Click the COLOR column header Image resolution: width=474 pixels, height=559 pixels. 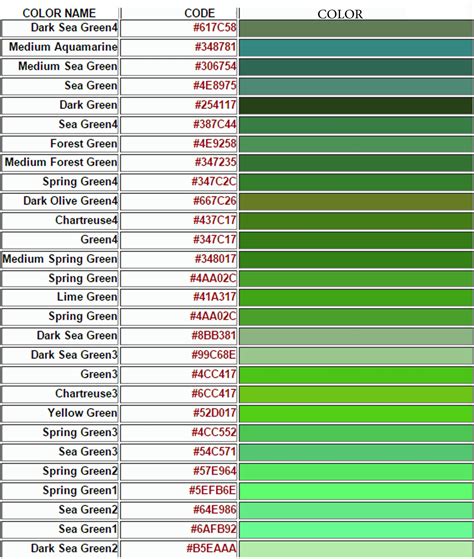[x=340, y=14]
